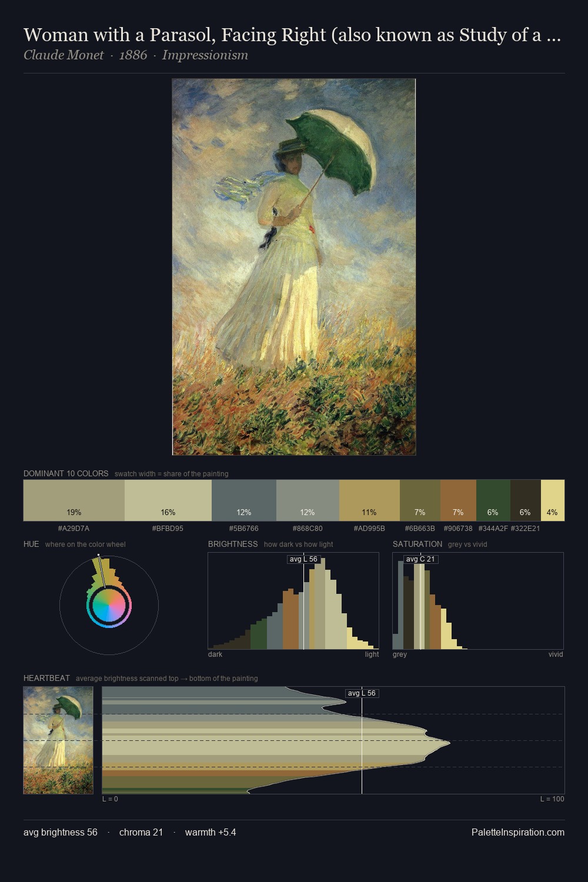Image resolution: width=588 pixels, height=882 pixels.
Task: Click 'chroma 21' in the footer
Action: (141, 832)
